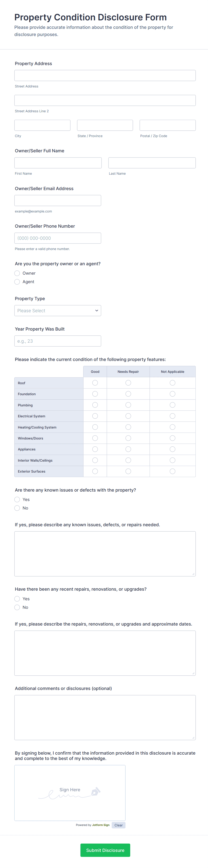
Task: Click the City text field
Action: pos(42,125)
